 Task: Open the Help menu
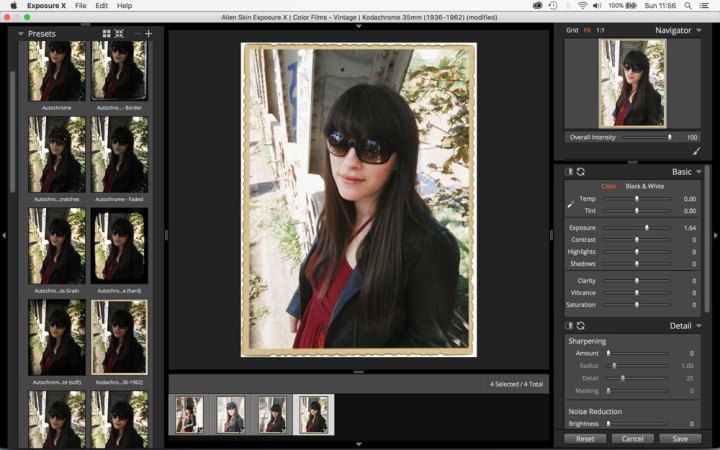click(x=124, y=6)
